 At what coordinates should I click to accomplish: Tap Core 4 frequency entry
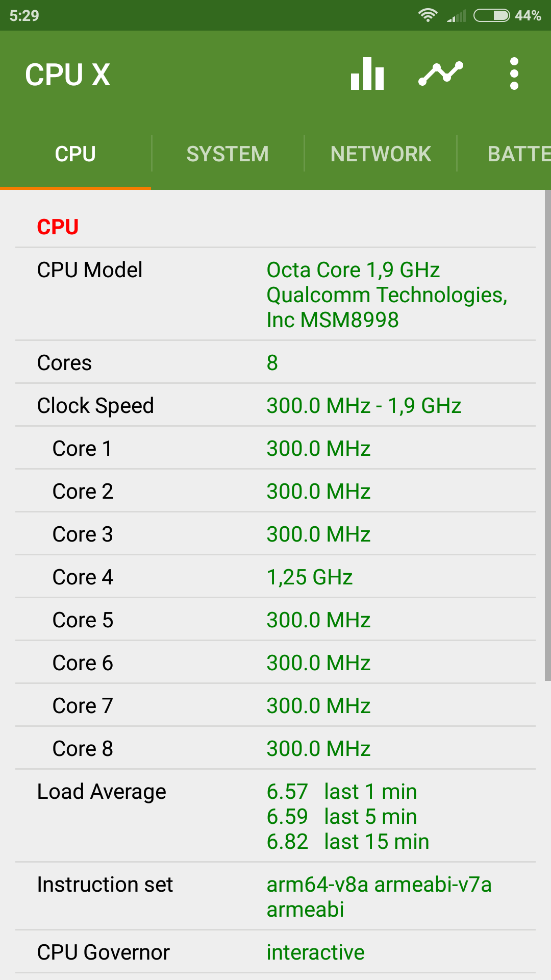point(275,577)
